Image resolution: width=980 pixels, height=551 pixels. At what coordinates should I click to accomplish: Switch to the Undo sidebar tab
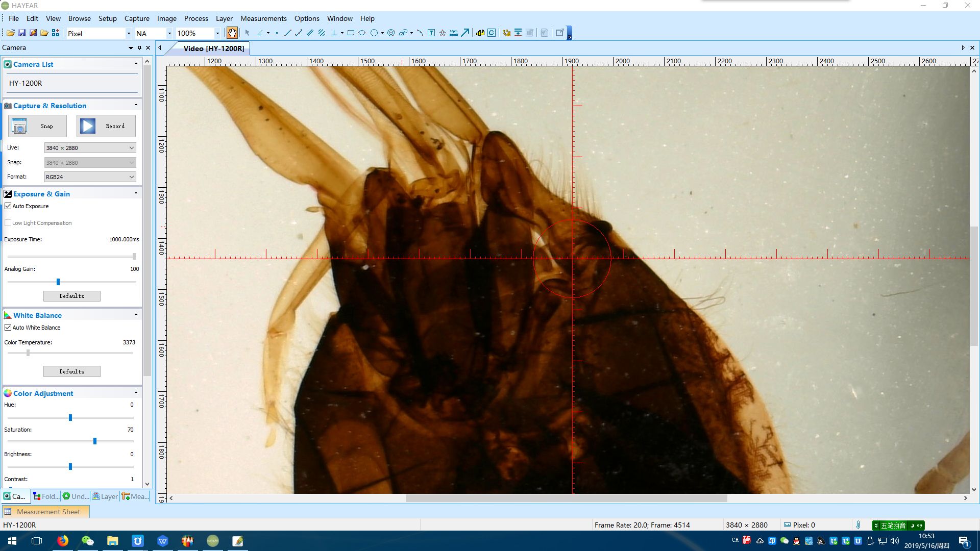coord(76,496)
